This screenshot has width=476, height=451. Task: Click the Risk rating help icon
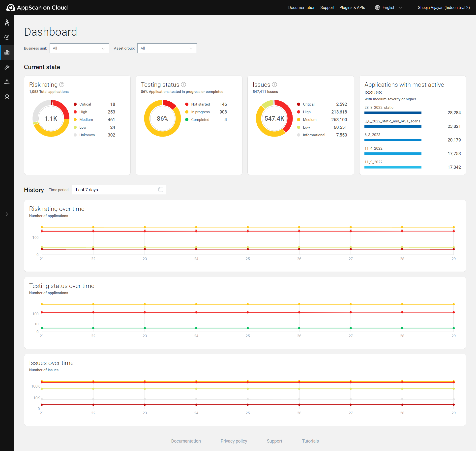point(62,85)
